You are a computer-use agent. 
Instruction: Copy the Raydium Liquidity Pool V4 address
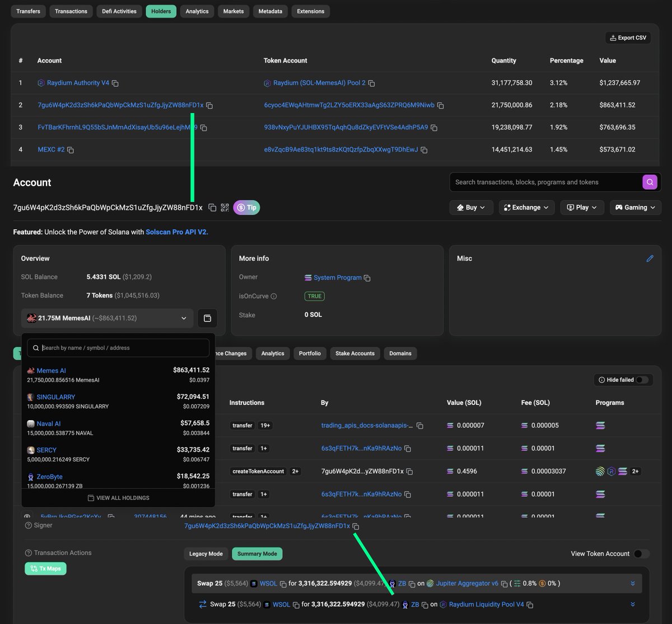530,605
